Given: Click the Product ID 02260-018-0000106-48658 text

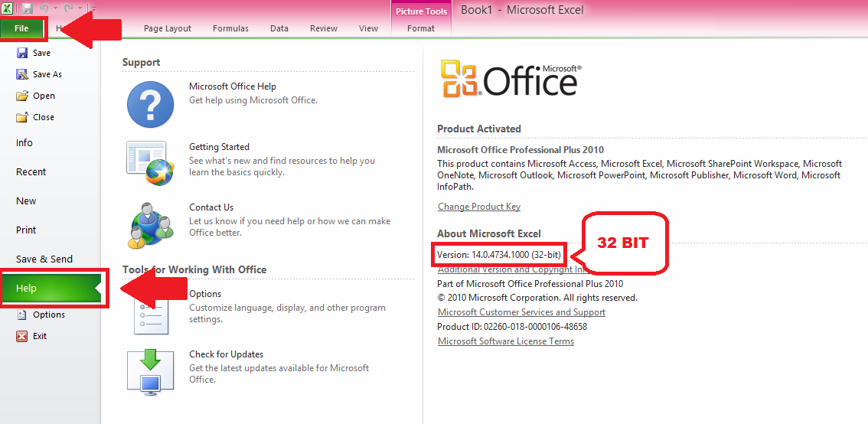Looking at the screenshot, I should (512, 327).
